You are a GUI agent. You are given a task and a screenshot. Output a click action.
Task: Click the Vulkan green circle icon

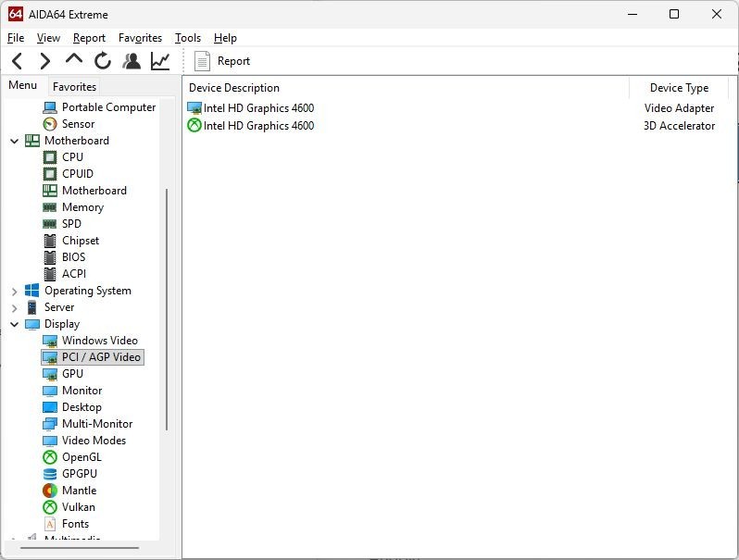coord(50,507)
